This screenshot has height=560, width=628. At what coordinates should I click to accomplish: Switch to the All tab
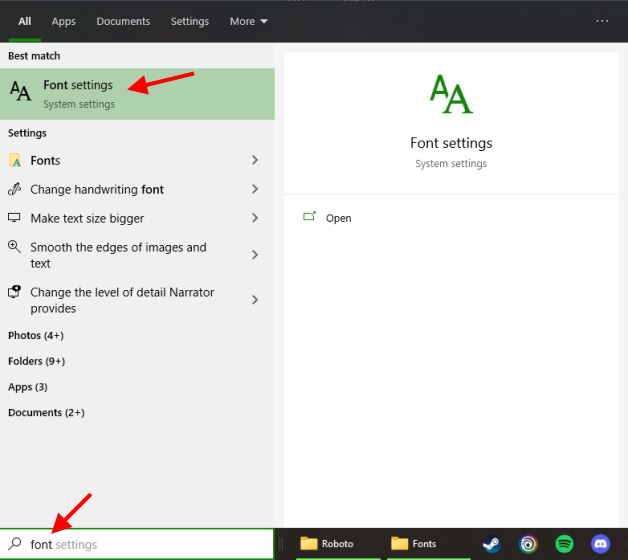point(24,21)
